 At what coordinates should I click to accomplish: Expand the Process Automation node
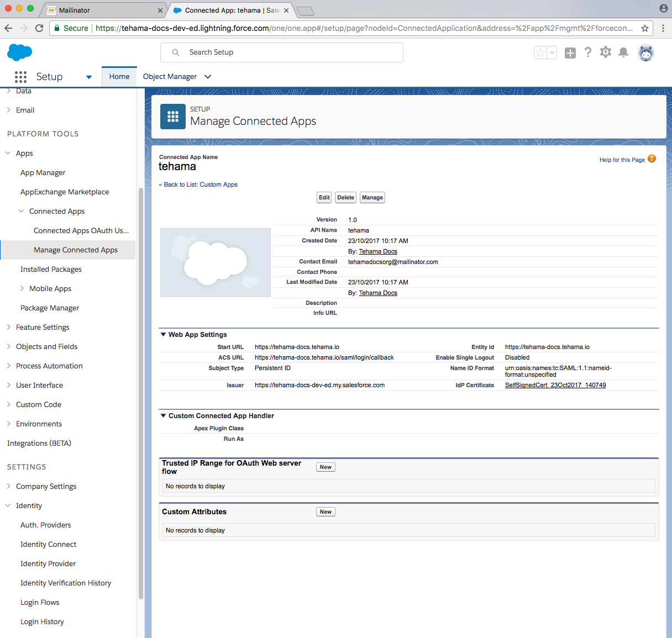(x=8, y=366)
